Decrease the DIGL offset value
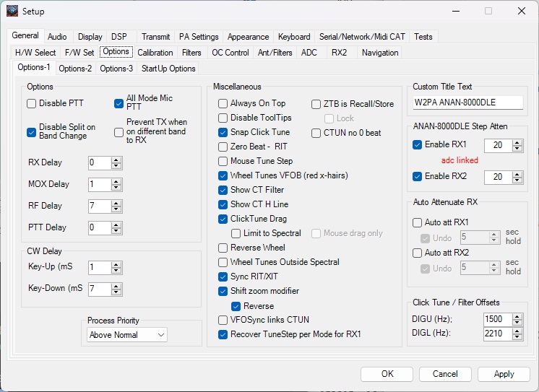Screen dimensions: 539x392 [517, 336]
